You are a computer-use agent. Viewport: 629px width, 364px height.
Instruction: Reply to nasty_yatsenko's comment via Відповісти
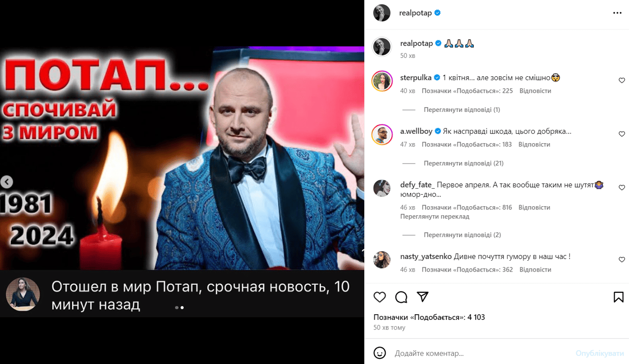pos(535,270)
